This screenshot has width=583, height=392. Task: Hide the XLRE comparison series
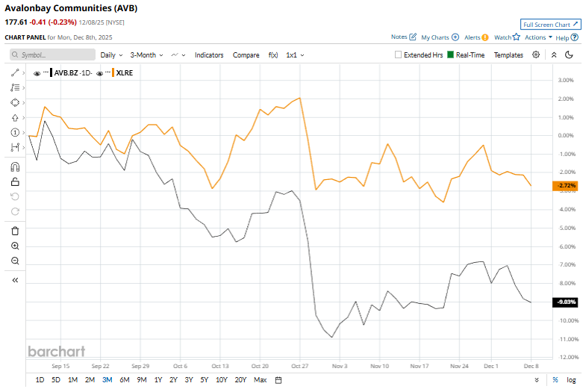(x=99, y=74)
